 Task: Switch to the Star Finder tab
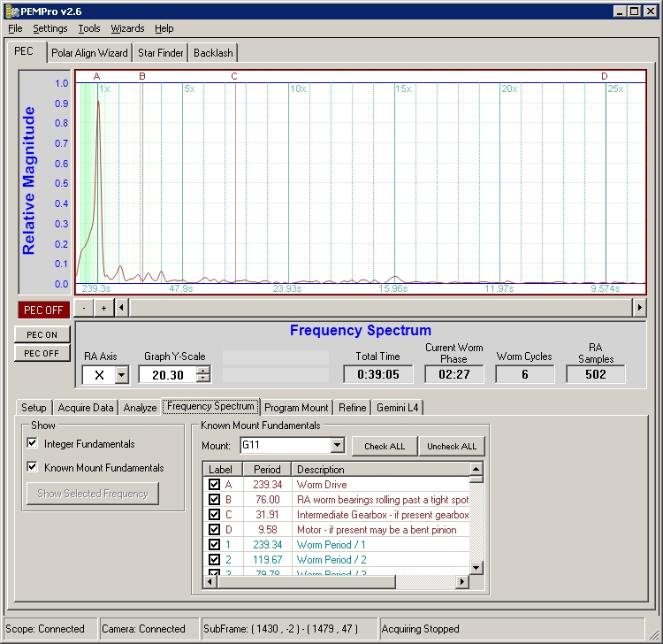tap(160, 53)
